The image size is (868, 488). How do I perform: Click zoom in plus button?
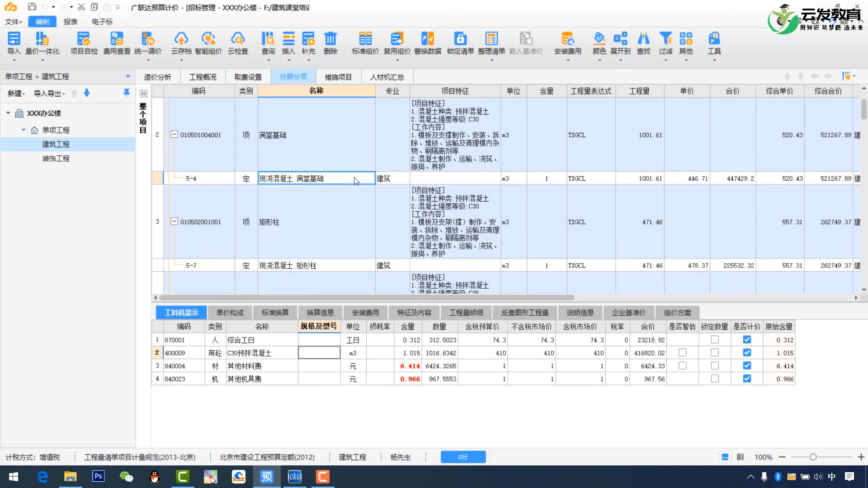click(x=861, y=457)
